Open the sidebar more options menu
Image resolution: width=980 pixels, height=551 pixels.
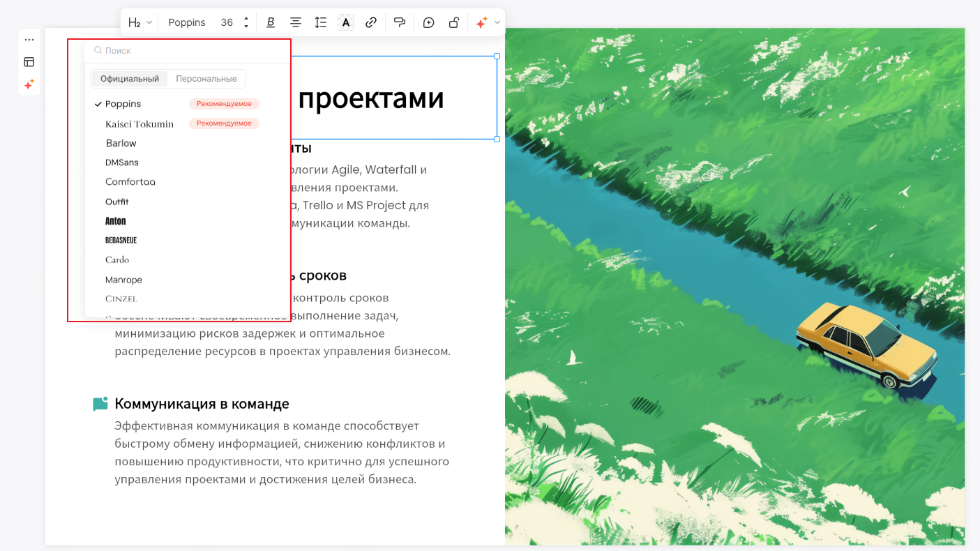click(29, 39)
